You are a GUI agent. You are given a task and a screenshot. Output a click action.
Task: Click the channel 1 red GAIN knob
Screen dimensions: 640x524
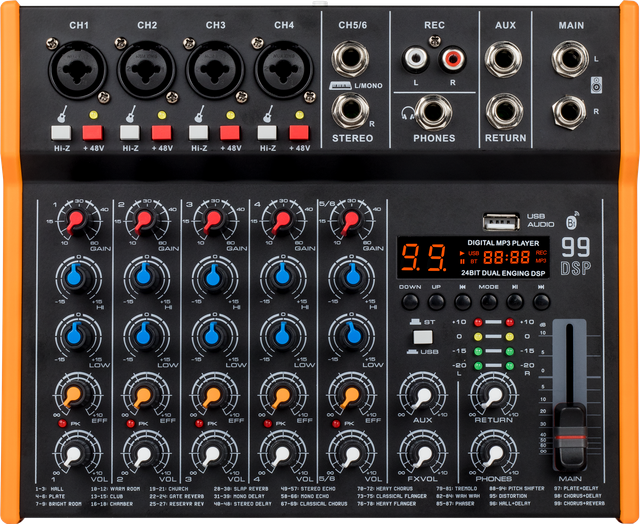[73, 221]
